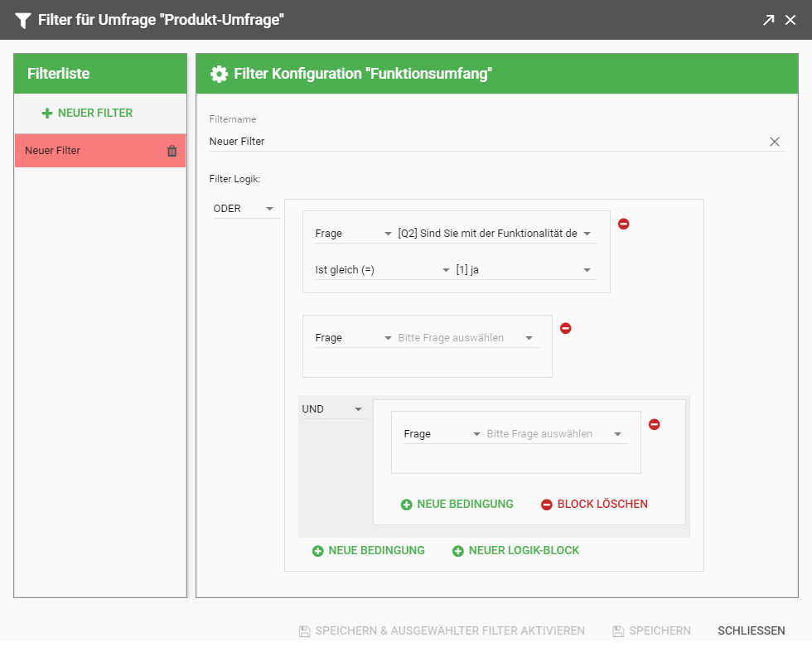Screen dimensions: 812x652
Task: Click the funnel filter icon in title bar
Action: coord(23,20)
